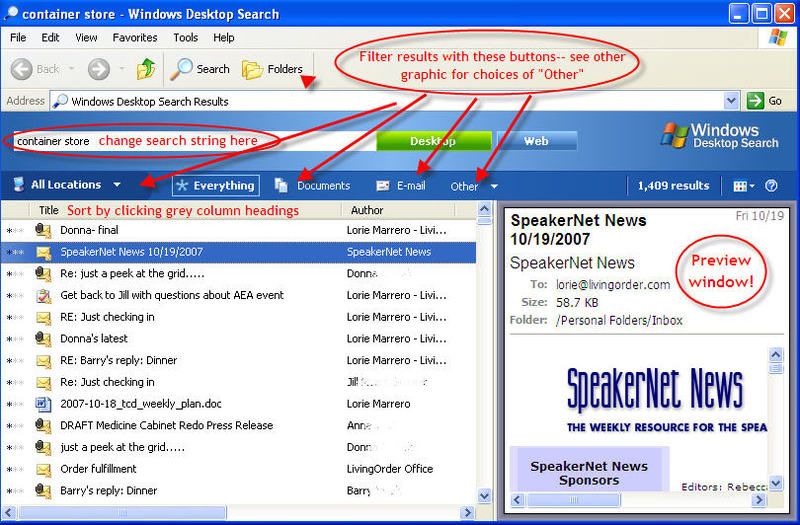Click the green Desktop search button
This screenshot has height=525, width=800.
coord(434,141)
